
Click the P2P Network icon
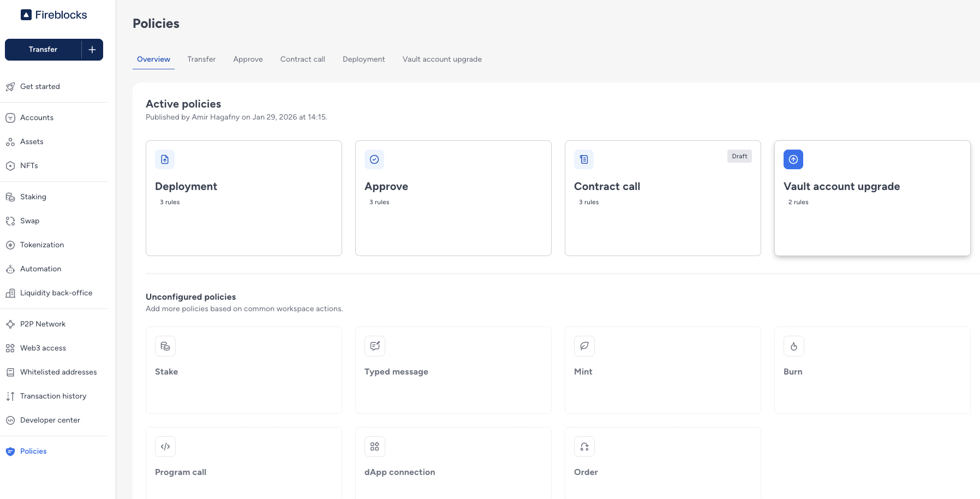10,324
